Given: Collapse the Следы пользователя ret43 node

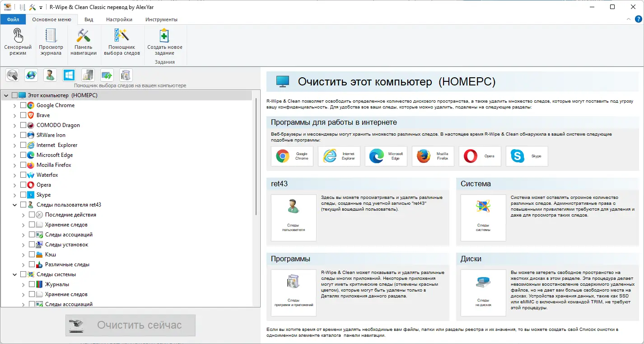Looking at the screenshot, I should click(x=14, y=205).
